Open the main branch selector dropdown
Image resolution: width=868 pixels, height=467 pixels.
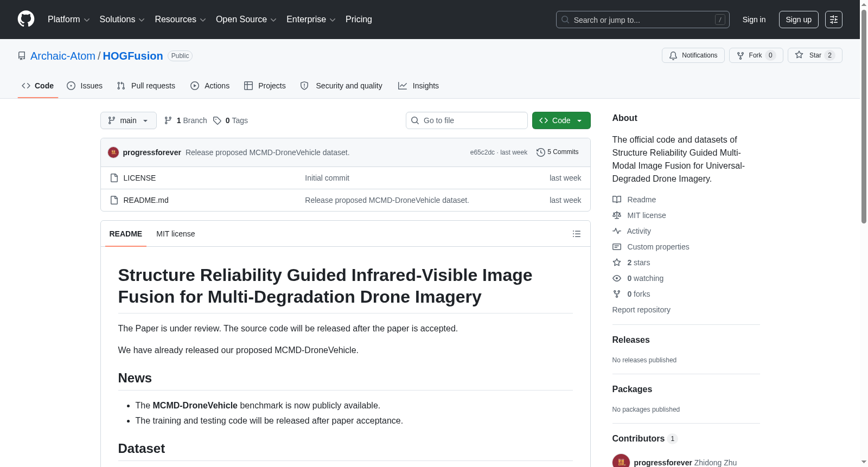[129, 120]
